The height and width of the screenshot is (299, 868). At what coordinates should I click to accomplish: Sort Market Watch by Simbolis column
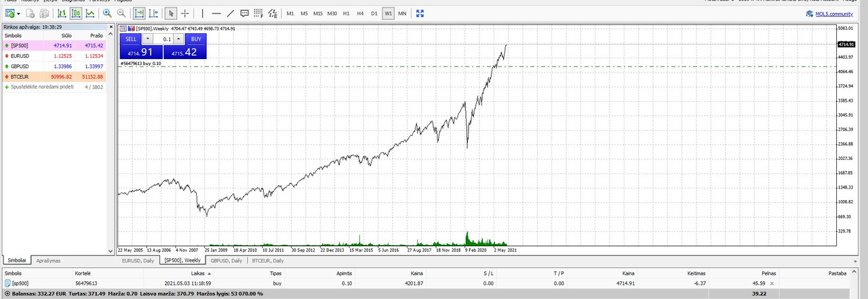pos(14,35)
